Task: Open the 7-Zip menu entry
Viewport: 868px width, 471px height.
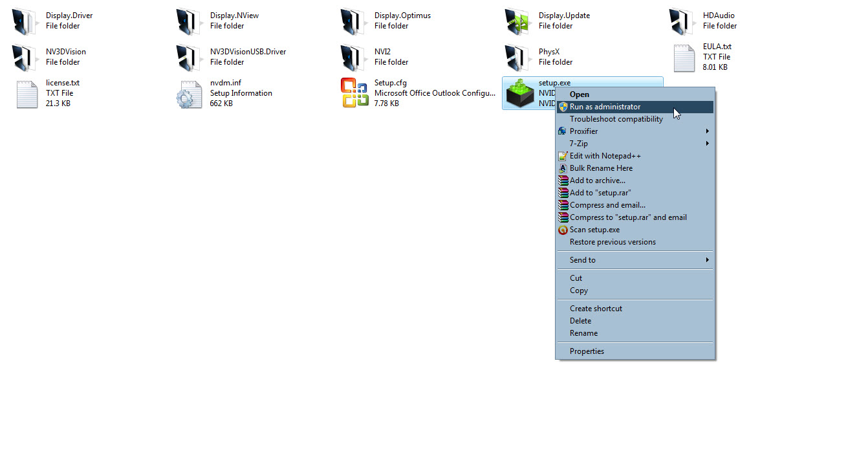Action: 635,144
